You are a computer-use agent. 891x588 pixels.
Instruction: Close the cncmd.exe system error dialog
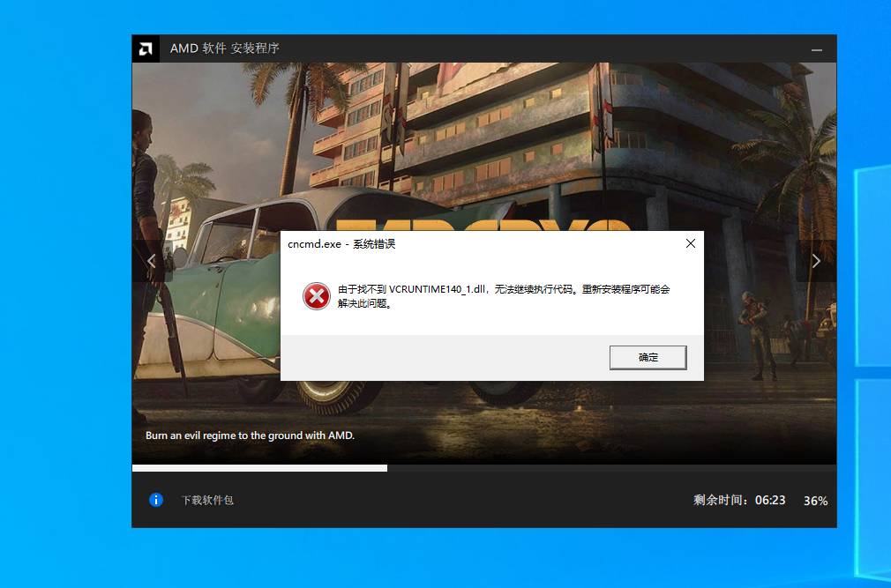click(691, 243)
